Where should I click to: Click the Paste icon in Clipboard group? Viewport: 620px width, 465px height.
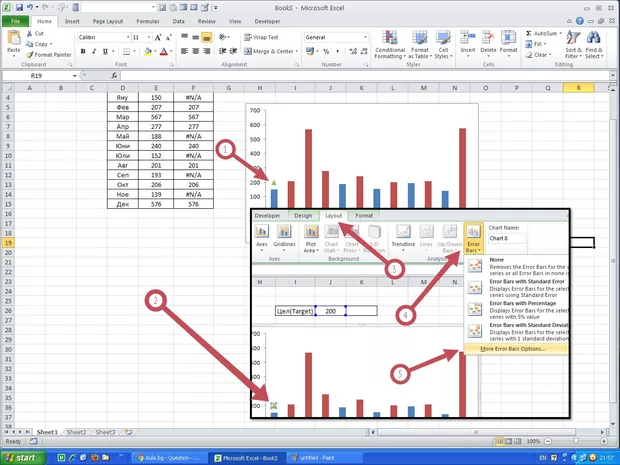(x=13, y=39)
